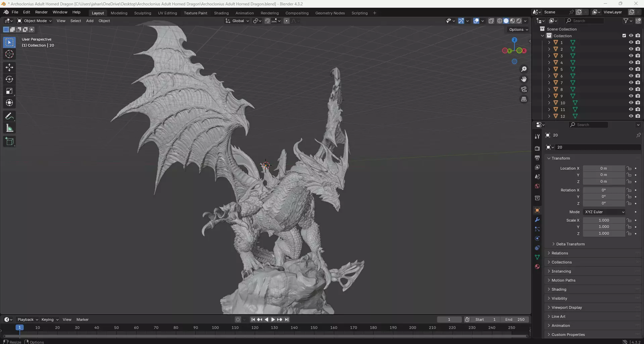Open the Render menu
Image resolution: width=644 pixels, height=344 pixels.
pyautogui.click(x=41, y=12)
